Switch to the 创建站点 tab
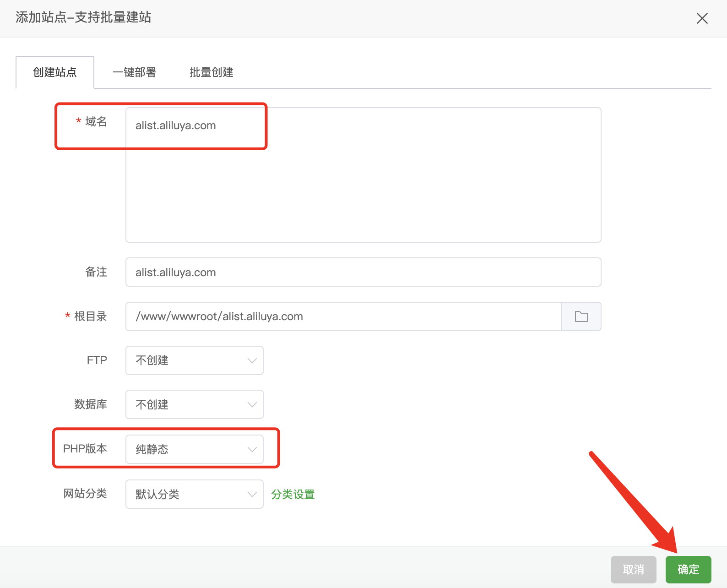Image resolution: width=727 pixels, height=588 pixels. pos(55,72)
